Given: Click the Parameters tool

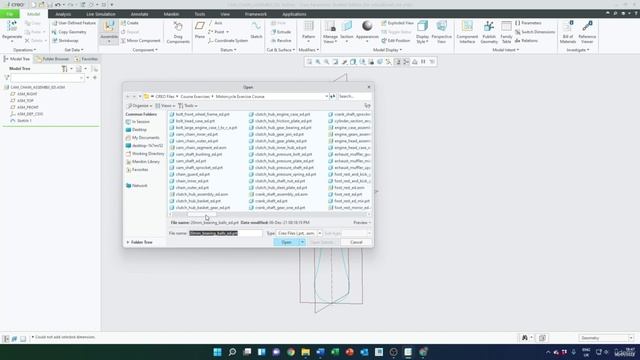Looking at the screenshot, I should coord(528,23).
